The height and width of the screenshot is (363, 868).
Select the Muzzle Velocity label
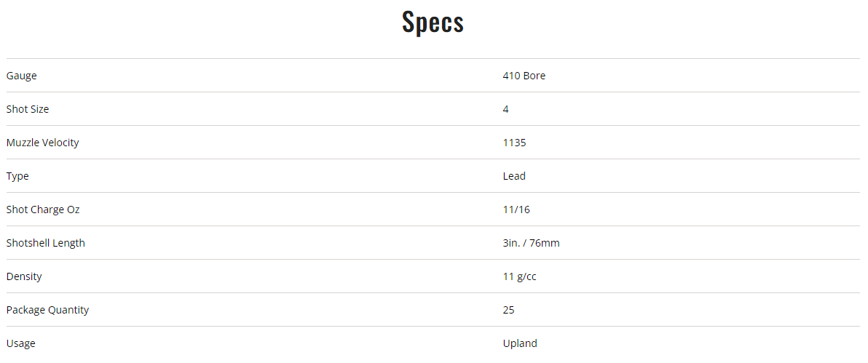click(42, 143)
